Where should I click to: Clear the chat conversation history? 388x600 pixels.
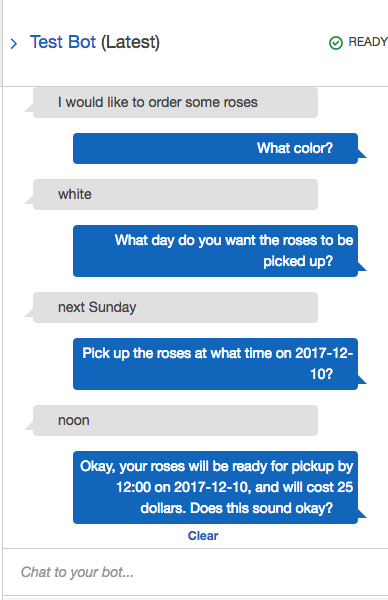click(203, 535)
